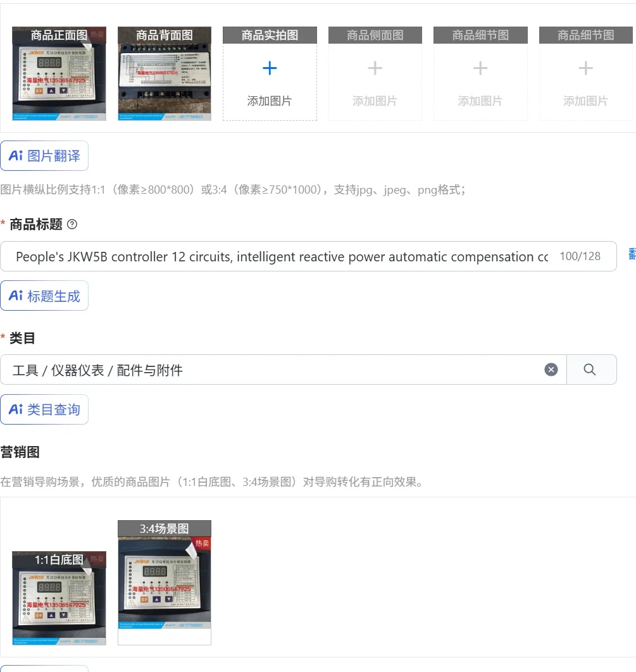Click the AI 图片翻译 button
This screenshot has width=636, height=672.
(x=44, y=156)
